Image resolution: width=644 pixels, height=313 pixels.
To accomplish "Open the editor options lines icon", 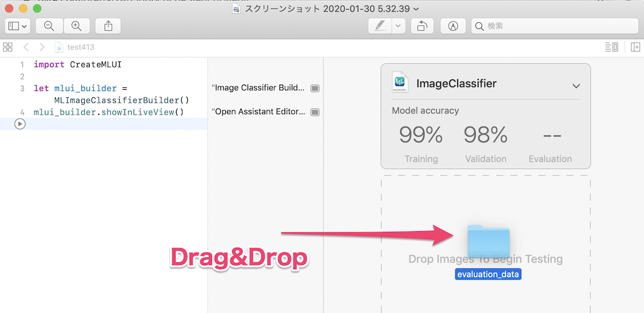I will pyautogui.click(x=612, y=47).
